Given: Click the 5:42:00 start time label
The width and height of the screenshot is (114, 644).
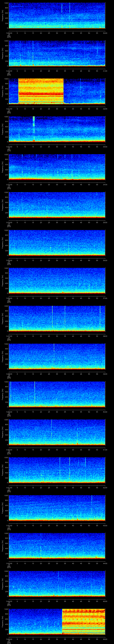Looking at the screenshot, I should pyautogui.click(x=9, y=525).
